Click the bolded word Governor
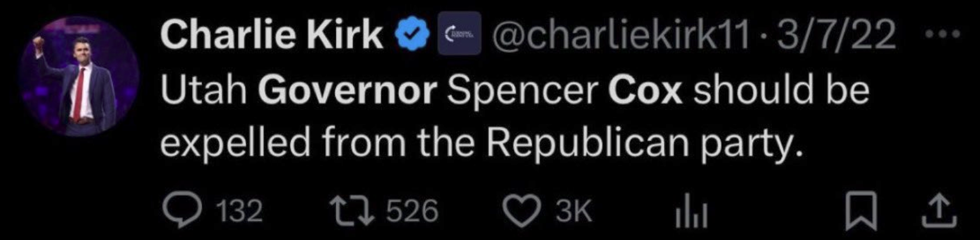Image resolution: width=980 pixels, height=240 pixels. tap(347, 93)
